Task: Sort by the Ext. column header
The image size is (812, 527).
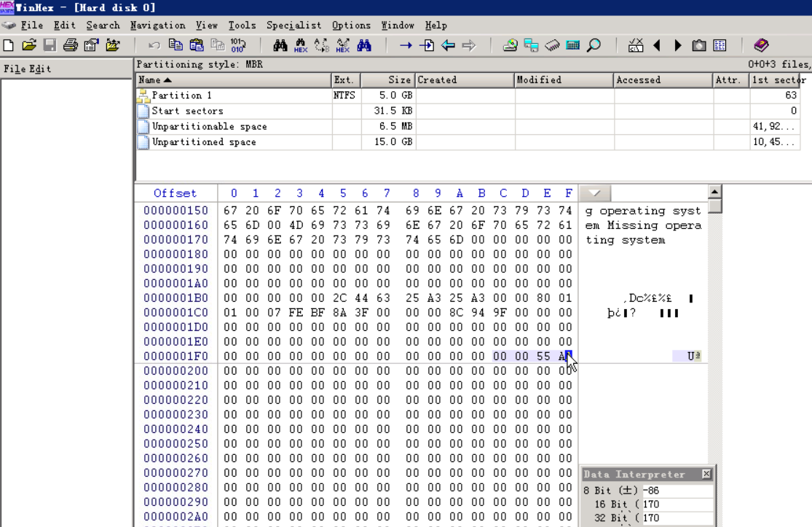Action: pos(346,79)
